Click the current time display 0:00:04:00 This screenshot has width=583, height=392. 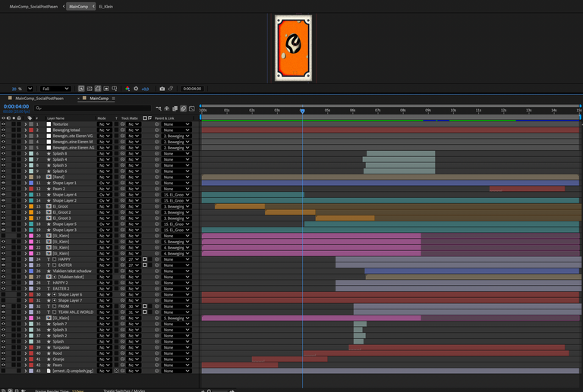16,107
